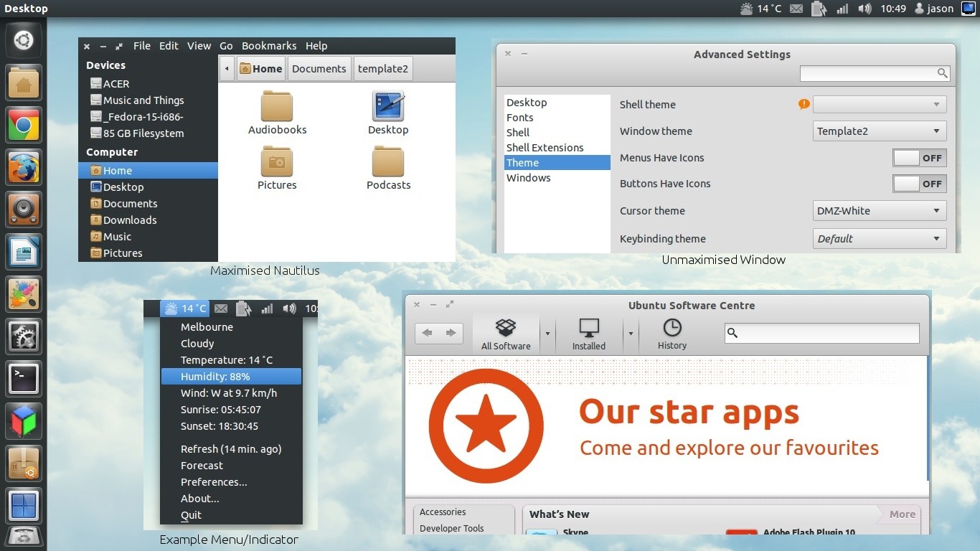The width and height of the screenshot is (980, 551).
Task: Open Home Folder from the launcher
Action: (x=24, y=84)
